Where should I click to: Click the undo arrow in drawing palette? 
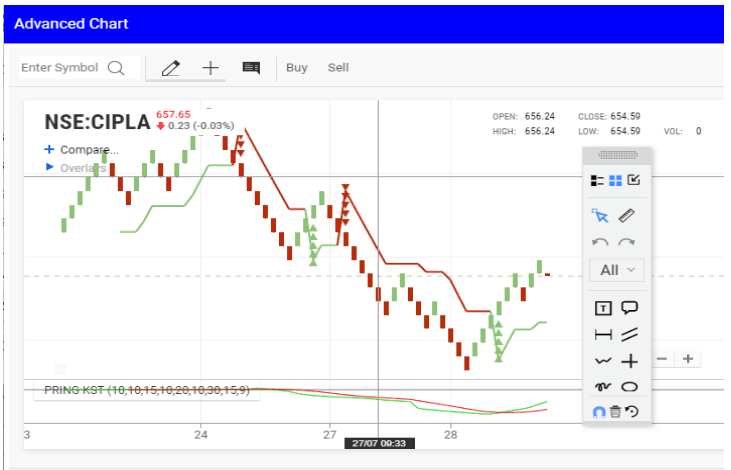click(x=601, y=242)
